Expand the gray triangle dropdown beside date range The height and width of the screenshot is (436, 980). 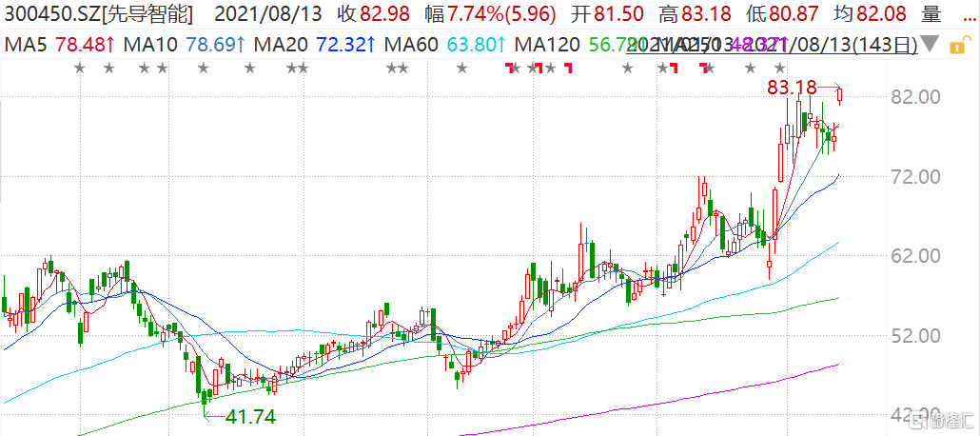pyautogui.click(x=931, y=45)
